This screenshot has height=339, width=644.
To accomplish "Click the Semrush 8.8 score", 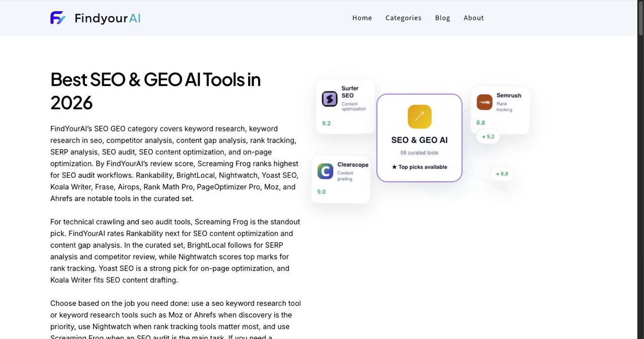I will [481, 122].
